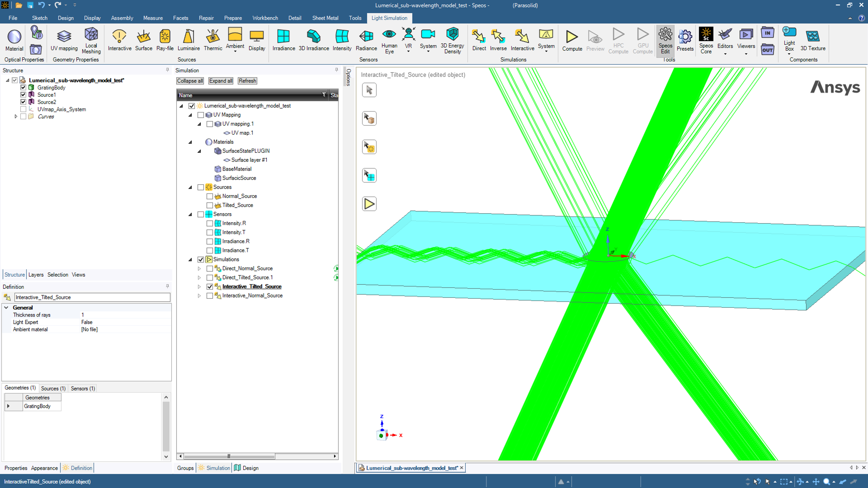This screenshot has width=868, height=488.
Task: Open the Sketch ribbon tab
Action: pyautogui.click(x=40, y=18)
